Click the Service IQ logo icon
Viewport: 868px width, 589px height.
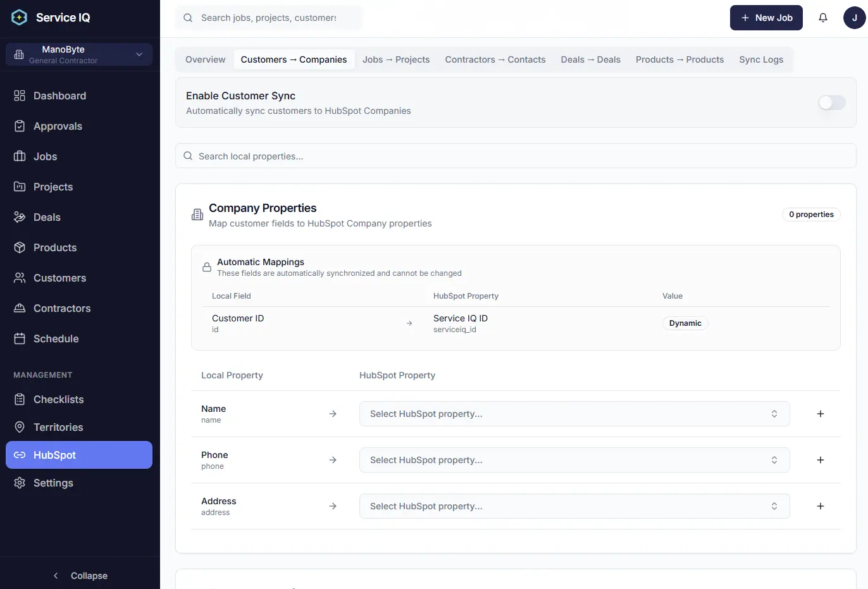[x=20, y=18]
